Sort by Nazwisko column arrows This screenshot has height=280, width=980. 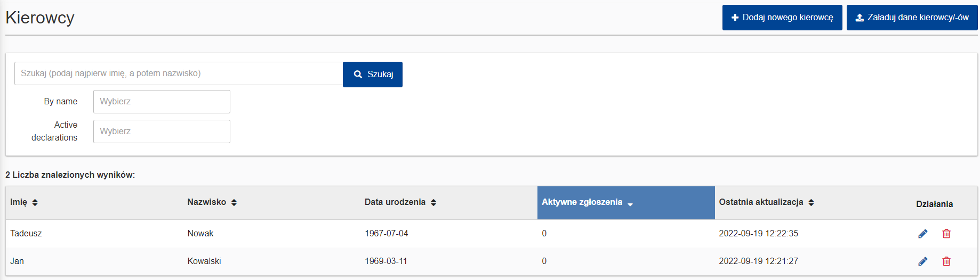234,202
